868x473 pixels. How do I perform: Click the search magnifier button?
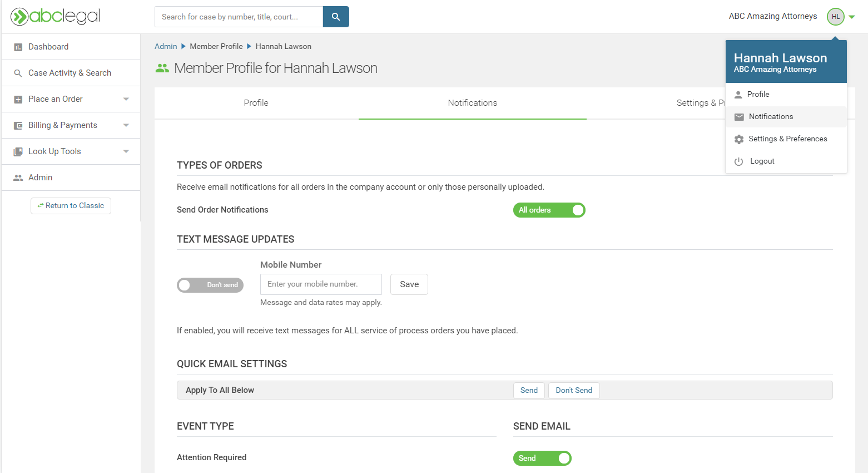pos(336,17)
